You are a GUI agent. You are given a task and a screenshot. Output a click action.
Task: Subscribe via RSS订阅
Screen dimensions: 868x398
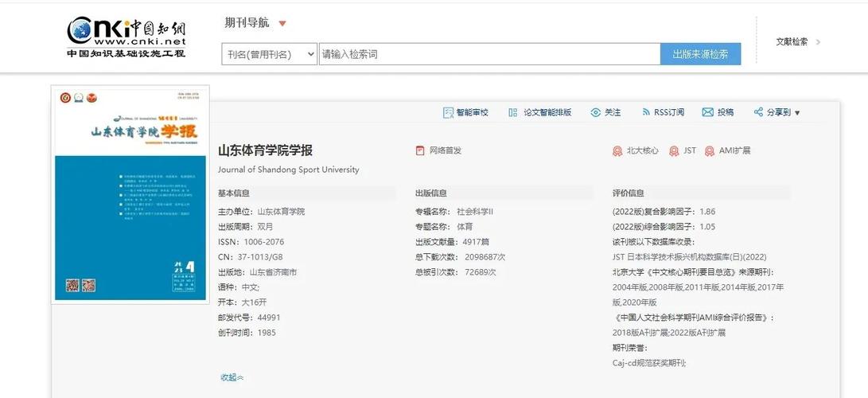tap(669, 112)
